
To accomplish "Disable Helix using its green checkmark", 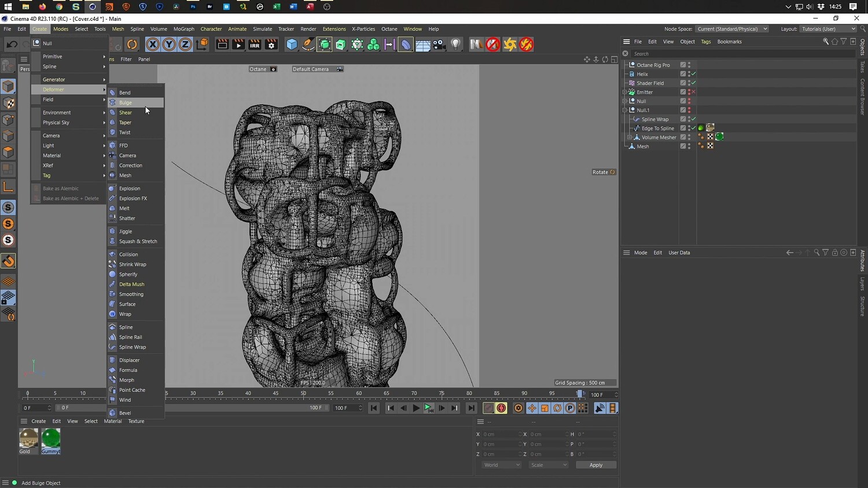I will tap(693, 74).
